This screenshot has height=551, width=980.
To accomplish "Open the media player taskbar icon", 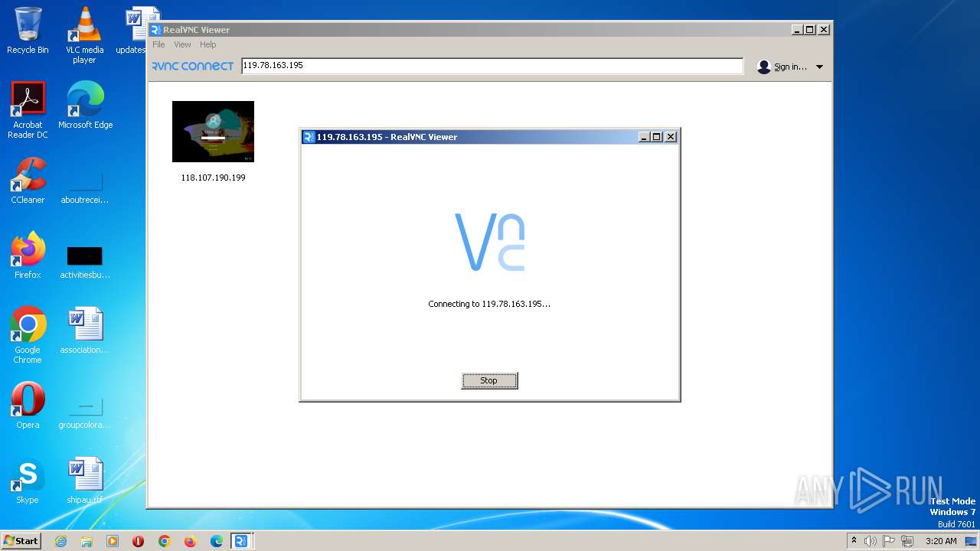I will (x=113, y=541).
